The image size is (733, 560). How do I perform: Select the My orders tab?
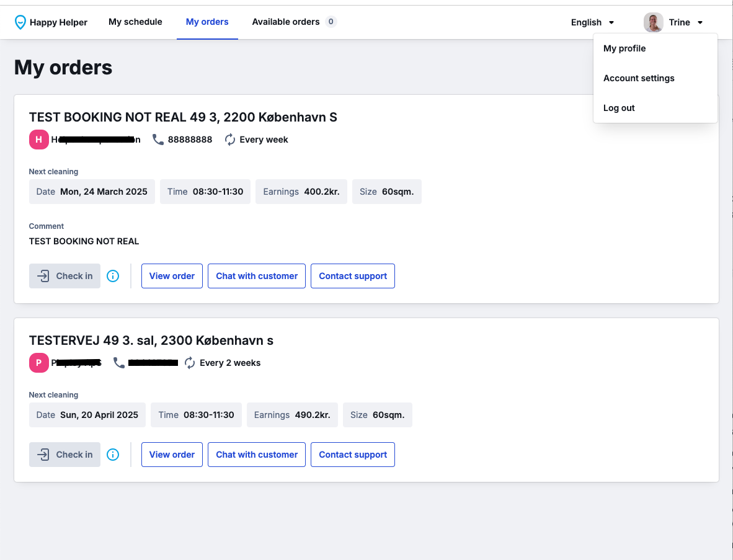207,22
